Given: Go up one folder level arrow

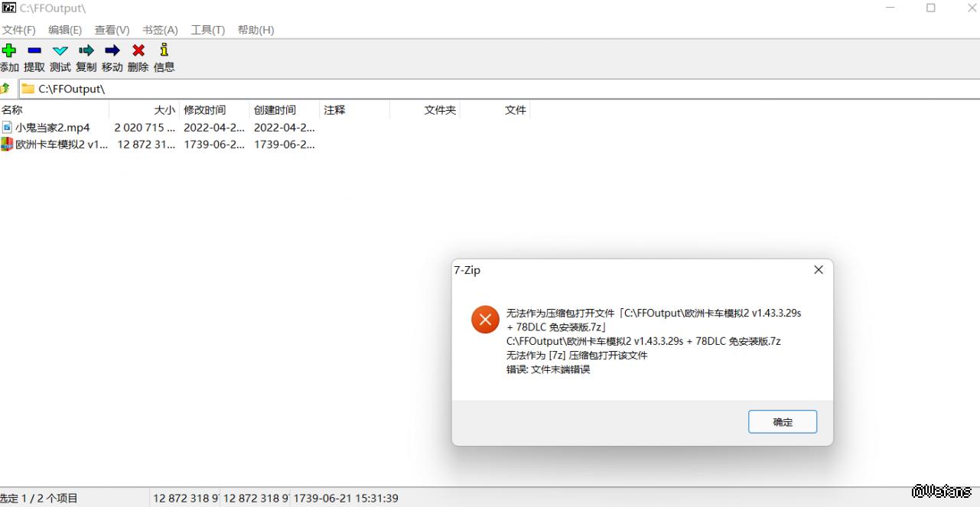Looking at the screenshot, I should (5, 89).
